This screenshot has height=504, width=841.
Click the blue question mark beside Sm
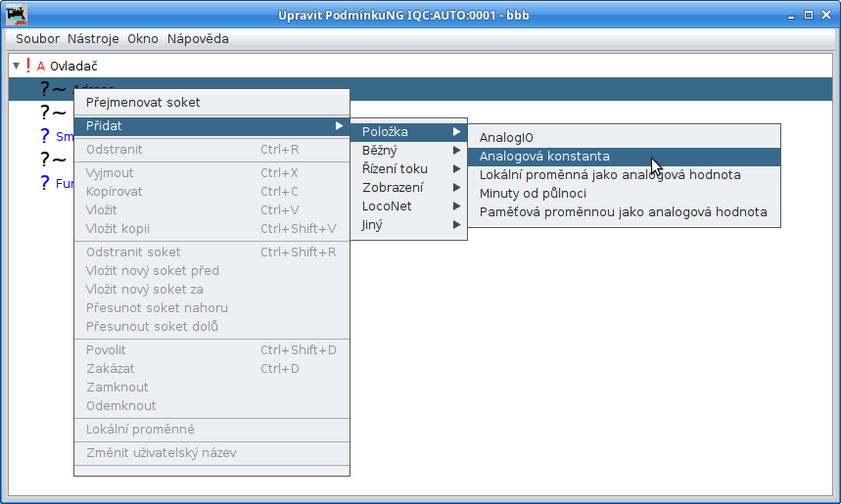pyautogui.click(x=45, y=136)
